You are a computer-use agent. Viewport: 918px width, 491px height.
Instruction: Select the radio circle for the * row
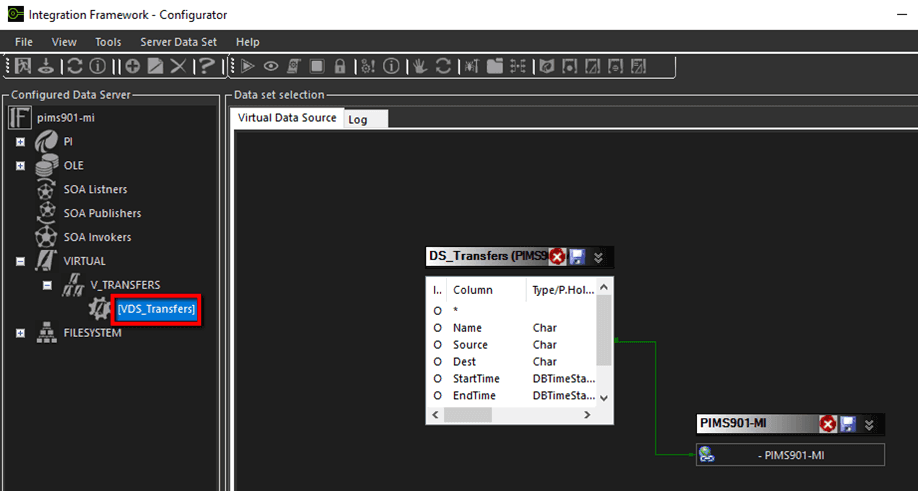(437, 311)
